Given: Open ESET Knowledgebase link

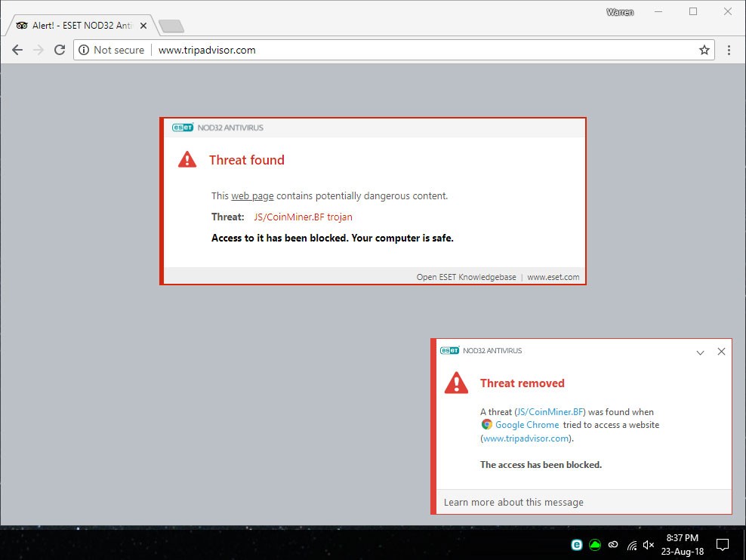Looking at the screenshot, I should pos(466,277).
